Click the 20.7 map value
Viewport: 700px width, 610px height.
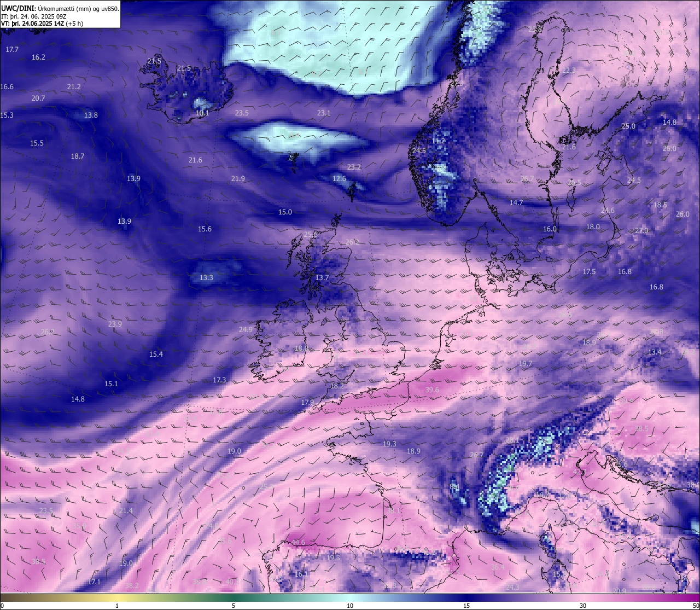(x=38, y=98)
